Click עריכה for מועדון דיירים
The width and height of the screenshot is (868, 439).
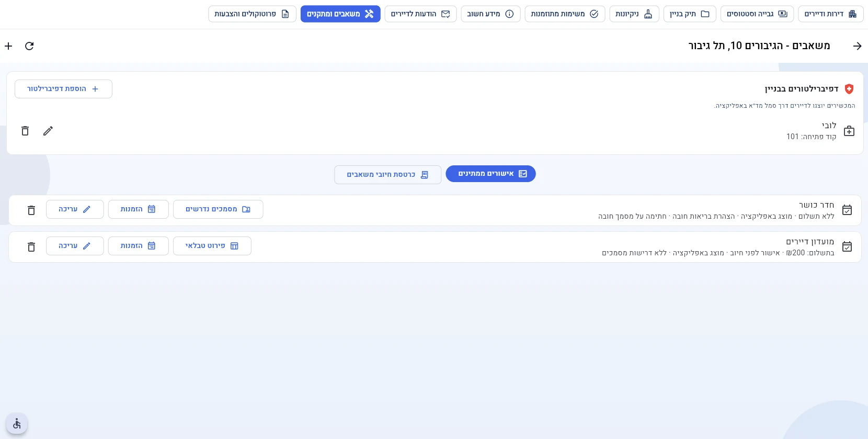pyautogui.click(x=75, y=246)
